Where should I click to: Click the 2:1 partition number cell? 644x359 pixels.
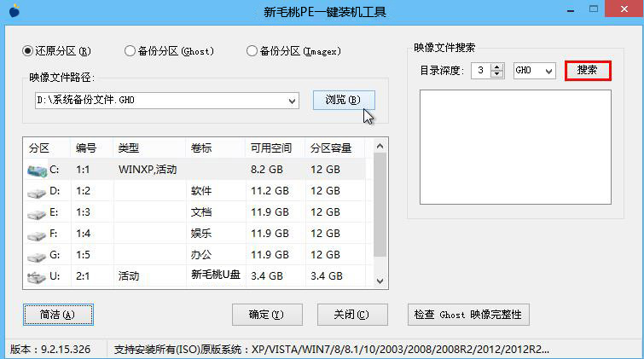pos(83,276)
